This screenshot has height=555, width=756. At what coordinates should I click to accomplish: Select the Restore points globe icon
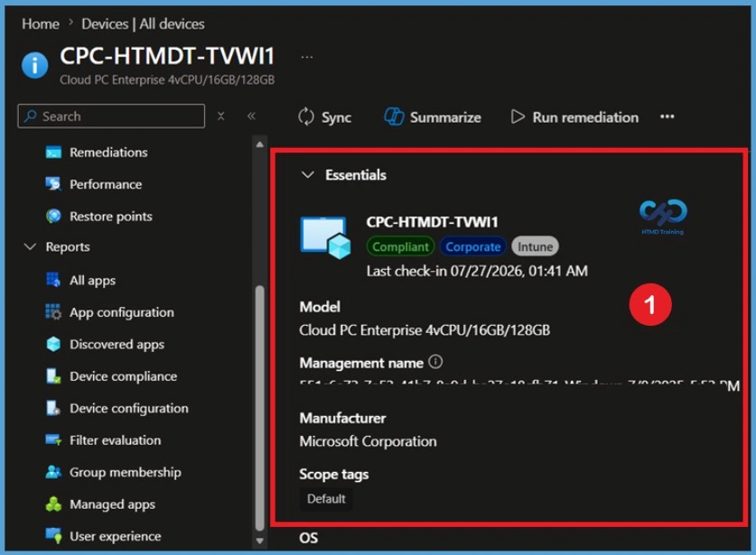pos(53,217)
